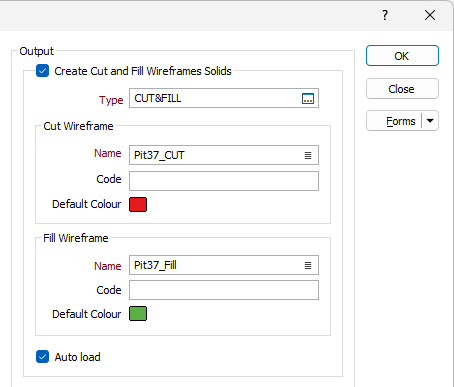Viewport: 454px width, 387px height.
Task: Pick the Cut Wireframe default colour red swatch
Action: pyautogui.click(x=138, y=204)
